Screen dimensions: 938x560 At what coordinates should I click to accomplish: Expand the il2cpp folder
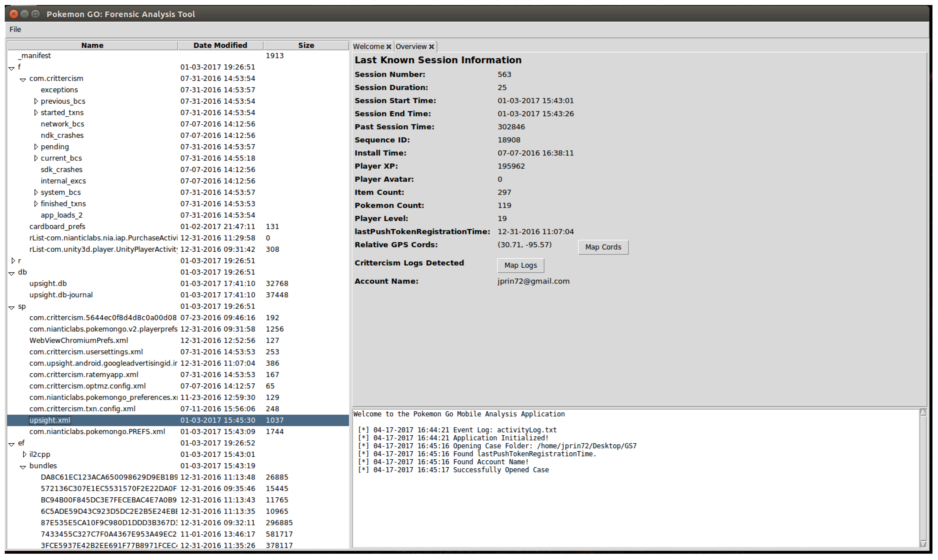tap(24, 454)
